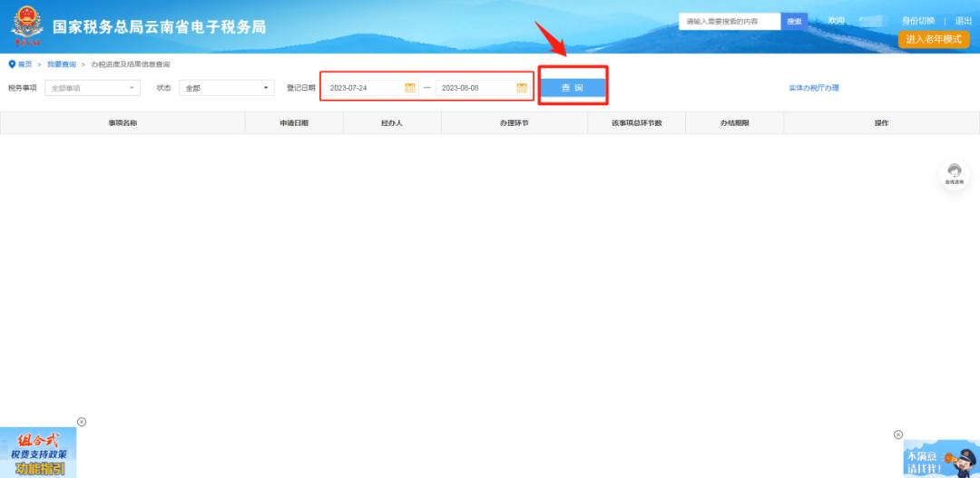
Task: Click 身份切换 in the header
Action: [x=918, y=21]
